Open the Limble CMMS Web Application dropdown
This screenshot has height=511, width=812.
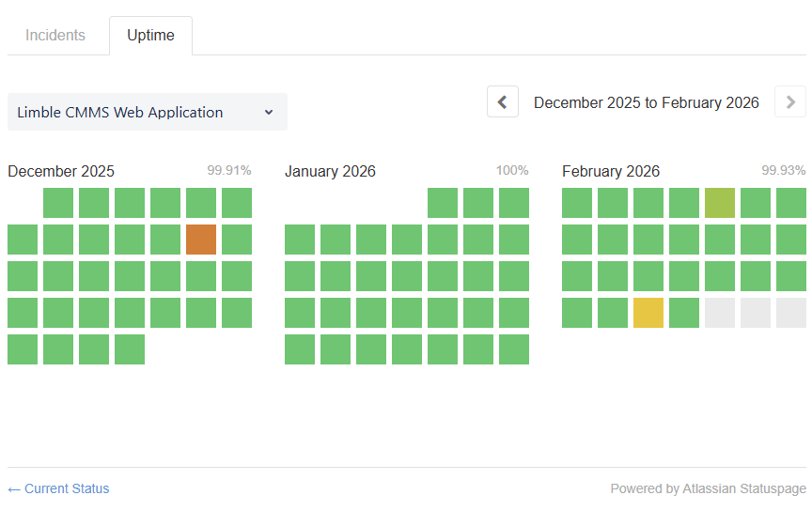147,112
